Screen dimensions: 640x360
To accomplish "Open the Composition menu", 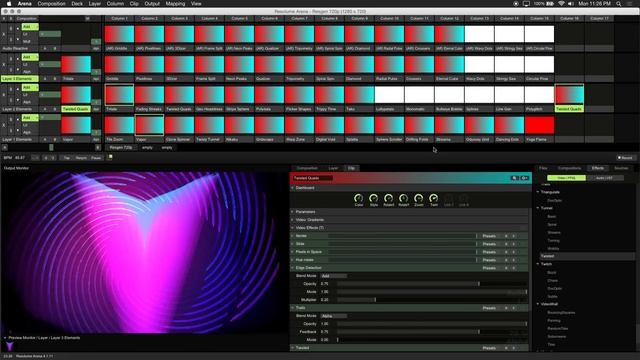I will coord(51,4).
